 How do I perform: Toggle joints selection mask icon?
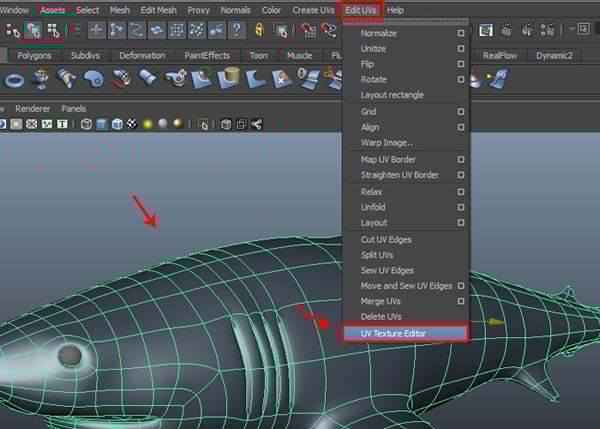(x=117, y=30)
